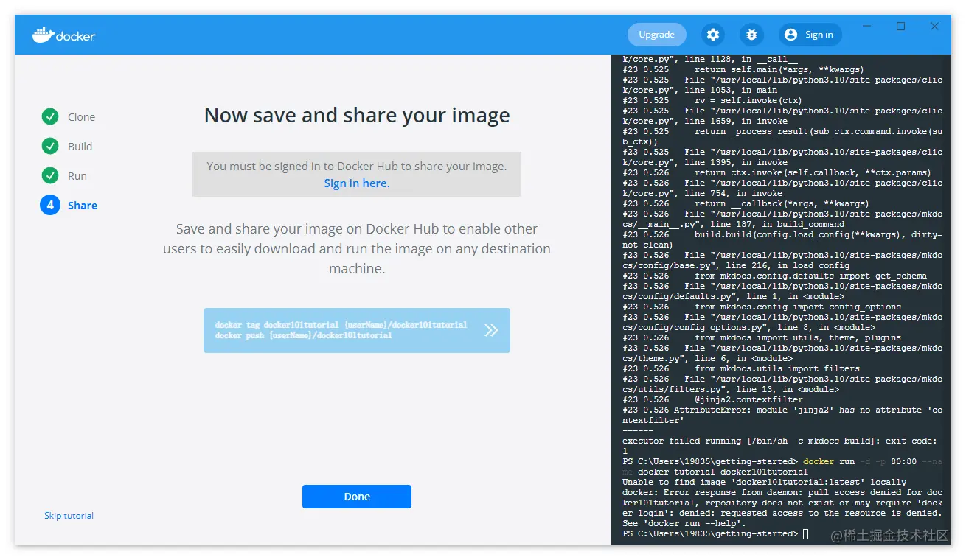Click the Docker whale logo
966x560 pixels.
[x=64, y=35]
